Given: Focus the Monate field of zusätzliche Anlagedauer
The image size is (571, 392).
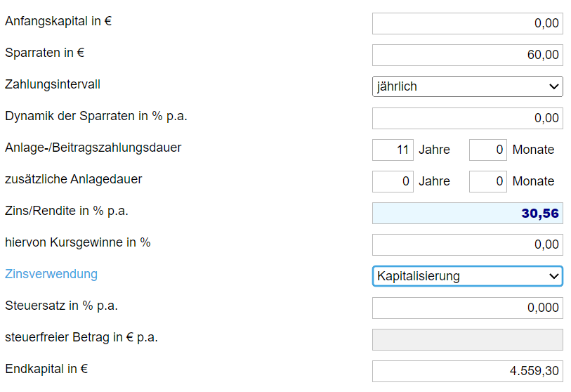Looking at the screenshot, I should (487, 181).
